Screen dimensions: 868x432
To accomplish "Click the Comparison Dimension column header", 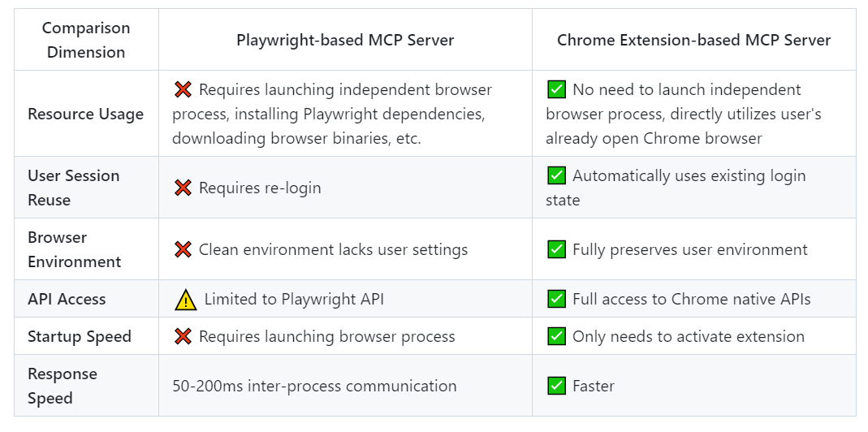I will (86, 40).
